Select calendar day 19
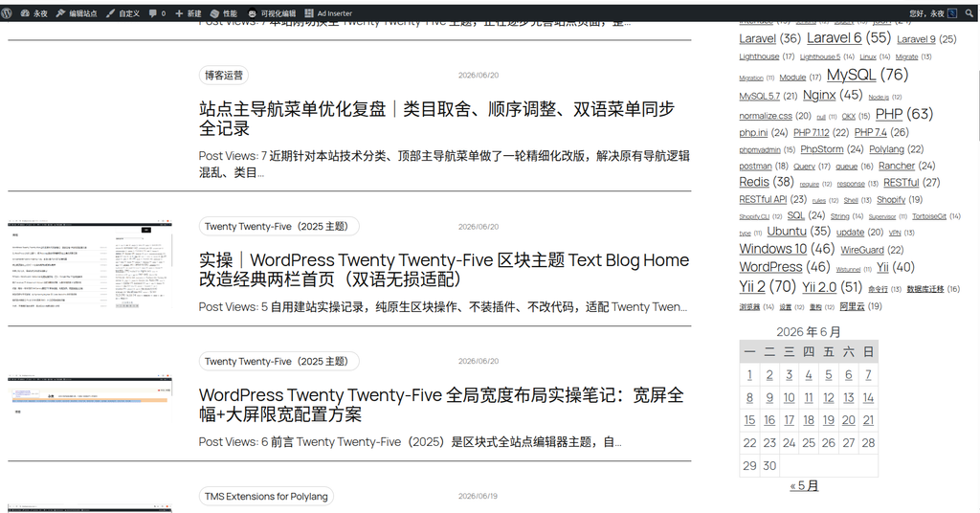 [828, 420]
